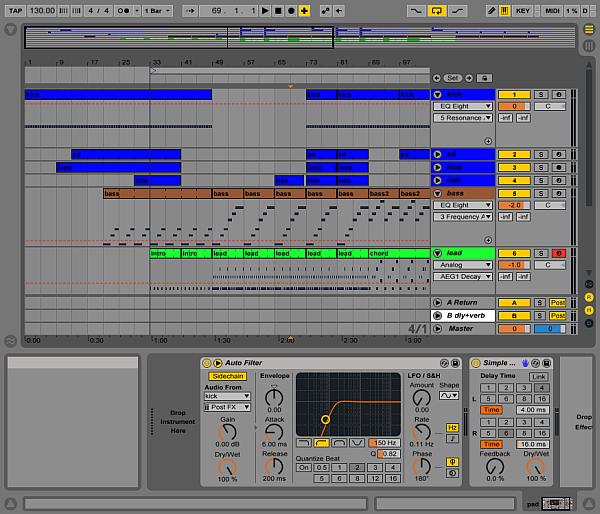This screenshot has height=514, width=600.
Task: Open the kick track EQ Eight chooser
Action: click(463, 106)
